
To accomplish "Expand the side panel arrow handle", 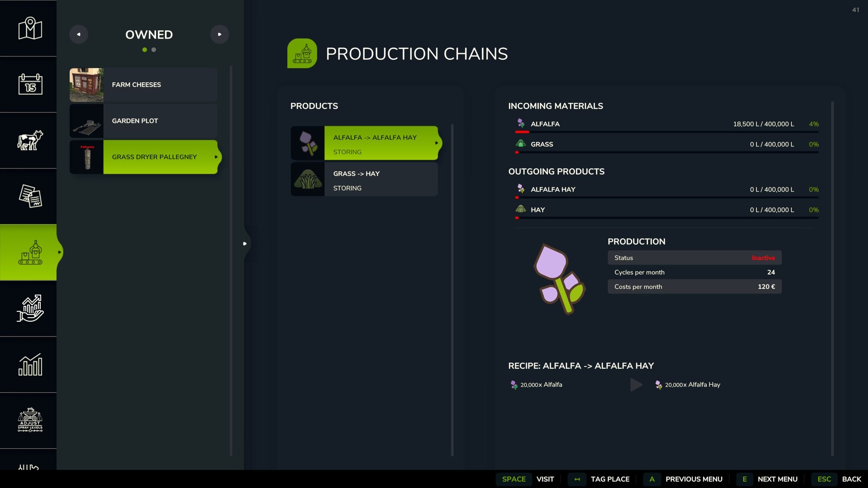I will [x=245, y=244].
